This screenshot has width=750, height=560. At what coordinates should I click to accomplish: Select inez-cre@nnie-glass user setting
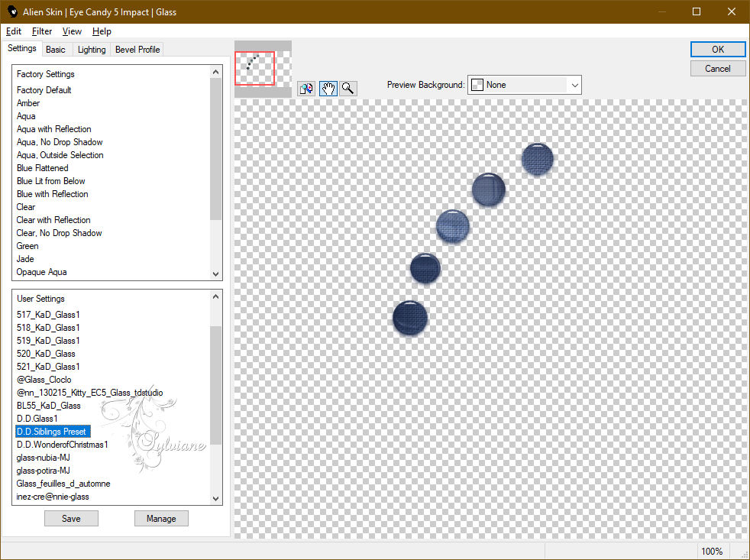tap(53, 497)
